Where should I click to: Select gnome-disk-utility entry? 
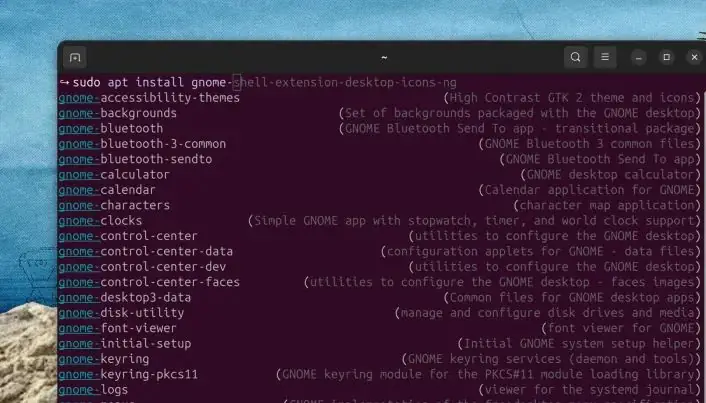coord(121,312)
